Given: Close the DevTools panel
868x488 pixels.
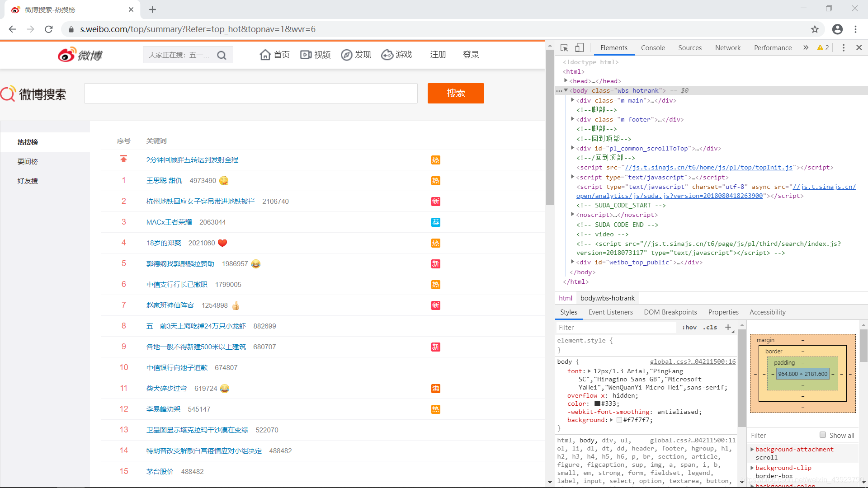Looking at the screenshot, I should pyautogui.click(x=859, y=47).
